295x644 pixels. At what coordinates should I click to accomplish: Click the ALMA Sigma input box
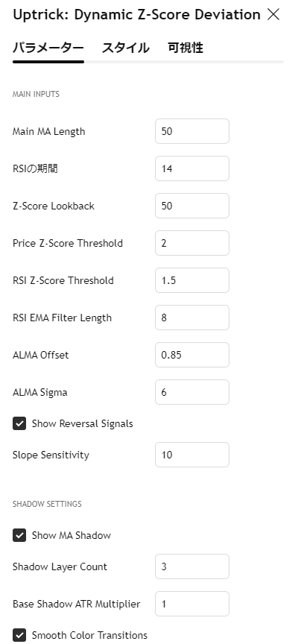tap(192, 392)
